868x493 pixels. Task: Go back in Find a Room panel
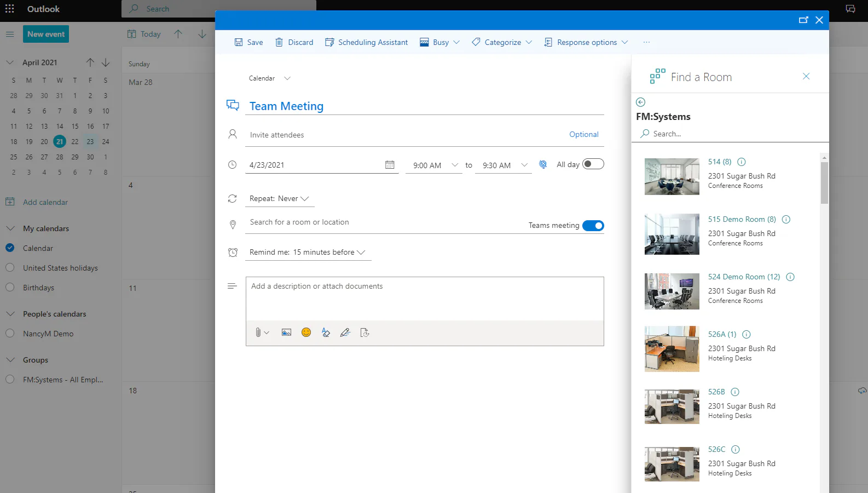(641, 102)
